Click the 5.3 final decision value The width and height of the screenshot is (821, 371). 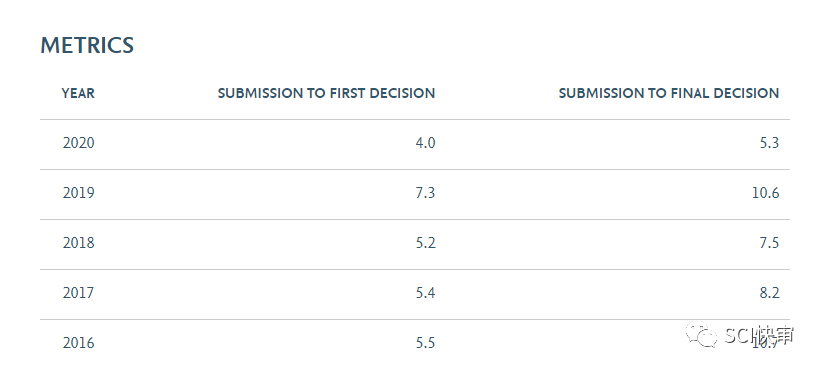pyautogui.click(x=769, y=143)
